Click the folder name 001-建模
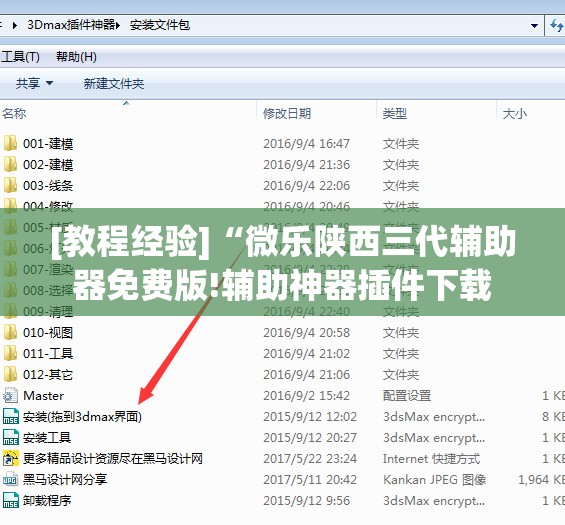 coord(48,144)
